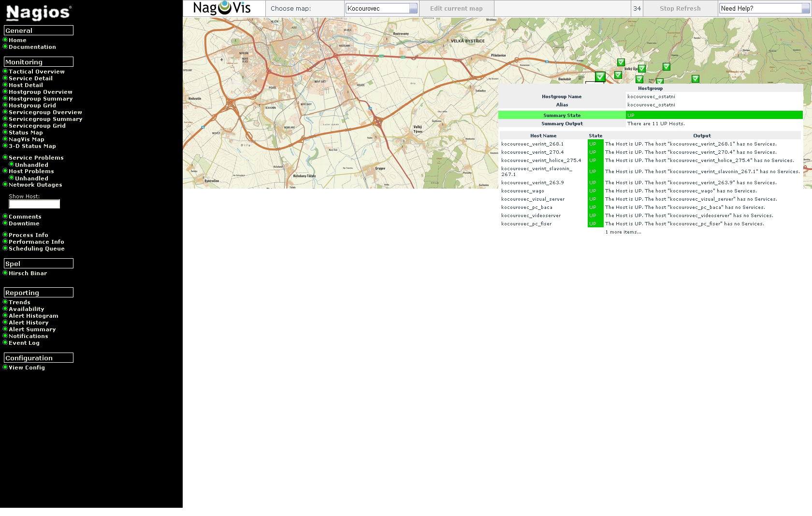Go to the Alert Histogram report
Viewport: 812px width, 516px height.
click(x=33, y=316)
